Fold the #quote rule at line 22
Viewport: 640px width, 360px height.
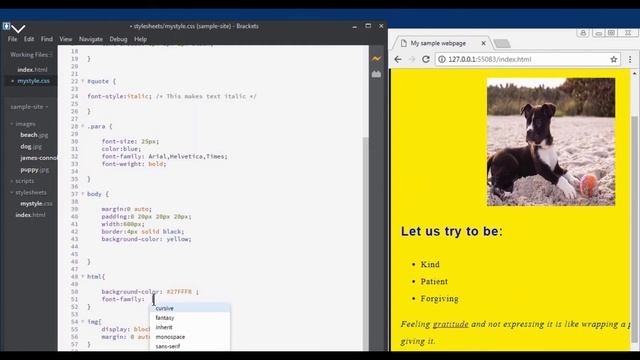pos(82,81)
